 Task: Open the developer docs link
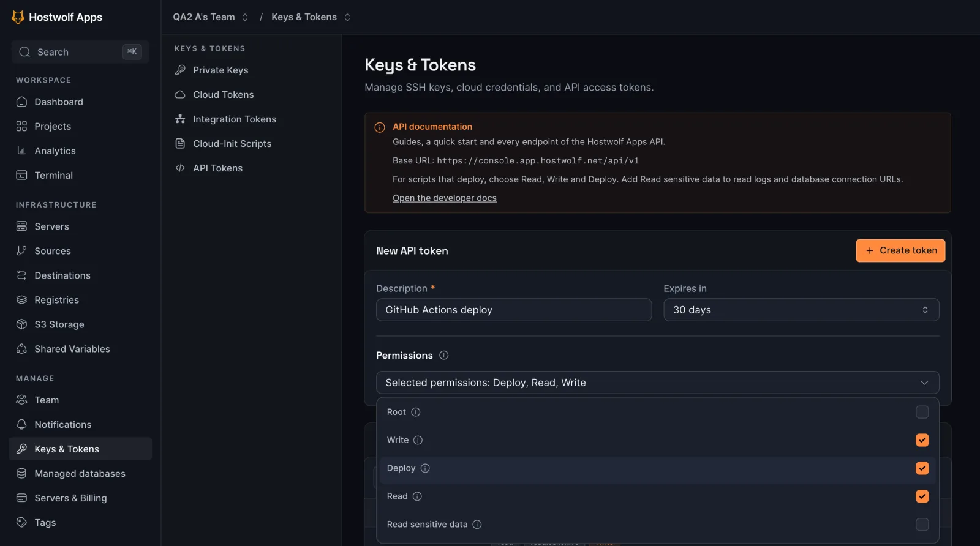445,198
